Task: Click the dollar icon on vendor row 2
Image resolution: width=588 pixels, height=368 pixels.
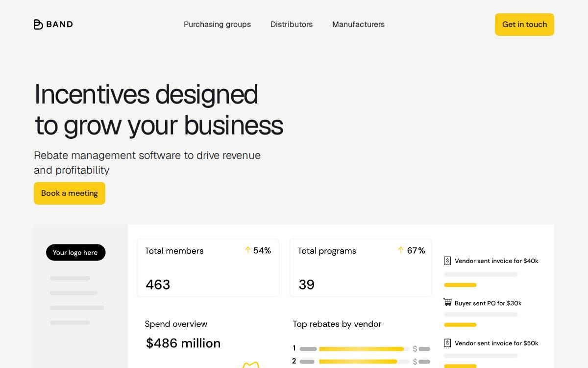Action: 415,362
